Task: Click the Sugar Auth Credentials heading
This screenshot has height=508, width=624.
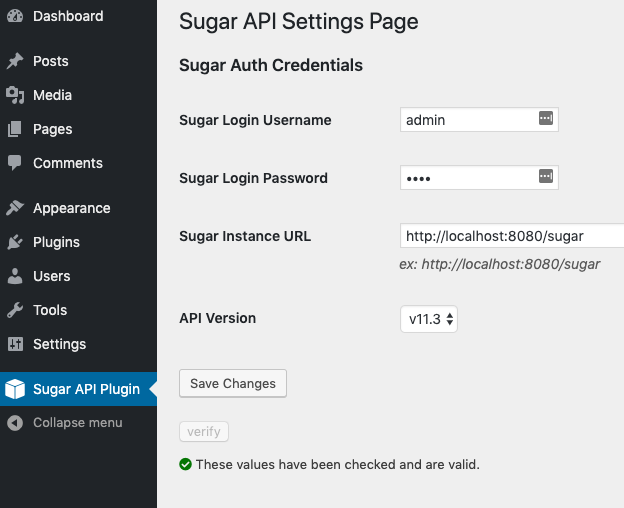Action: [271, 65]
